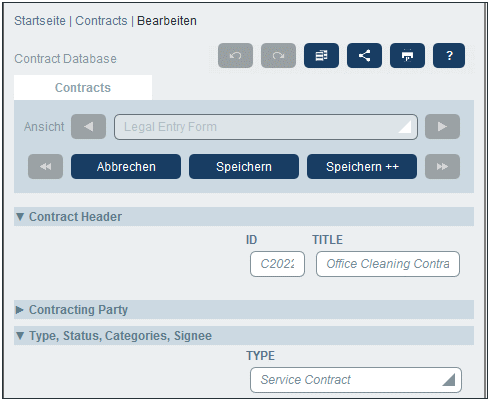
Task: Jump to previous record double-arrow button
Action: [45, 166]
